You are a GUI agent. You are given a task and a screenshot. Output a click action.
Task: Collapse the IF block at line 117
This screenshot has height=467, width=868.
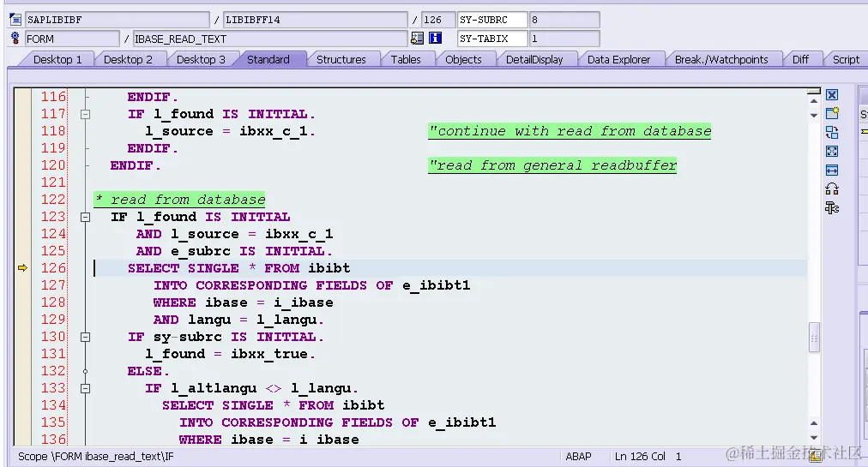point(85,115)
